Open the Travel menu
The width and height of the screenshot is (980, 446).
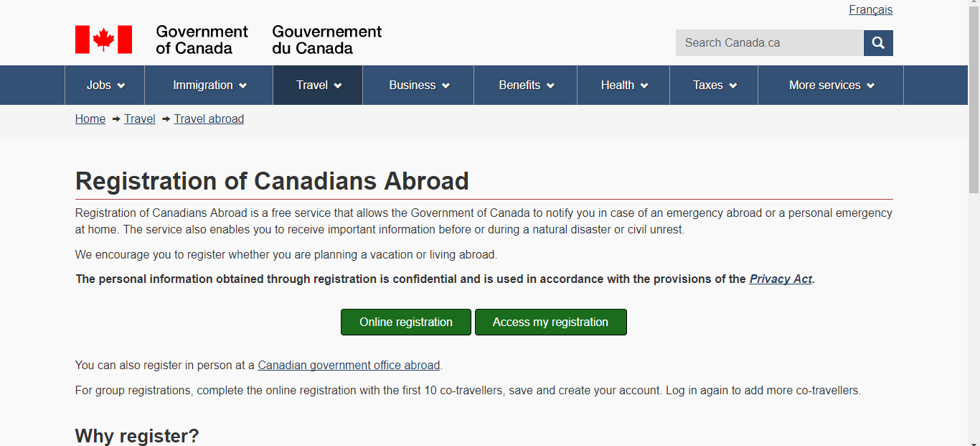tap(318, 85)
